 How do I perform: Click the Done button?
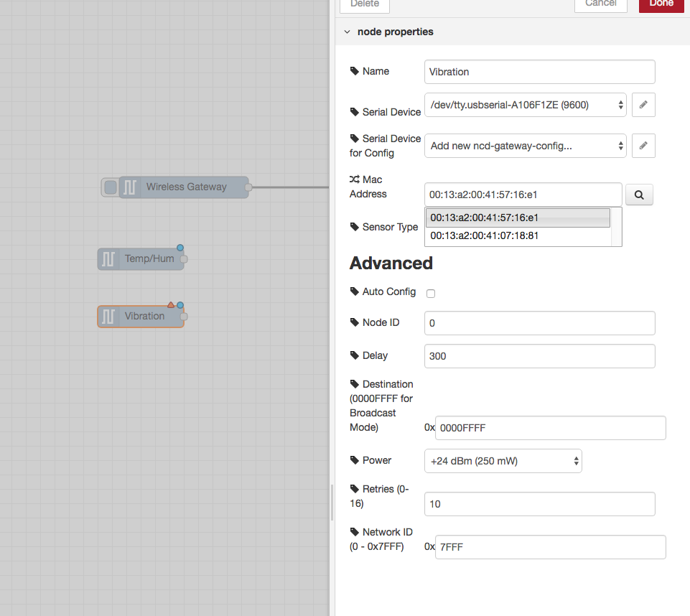click(x=661, y=4)
